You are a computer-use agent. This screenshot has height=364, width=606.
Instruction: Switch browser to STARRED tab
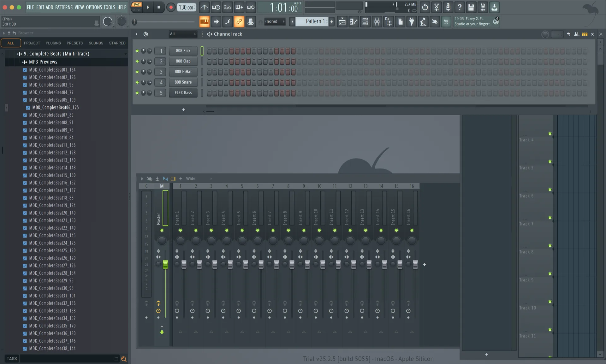pyautogui.click(x=117, y=43)
